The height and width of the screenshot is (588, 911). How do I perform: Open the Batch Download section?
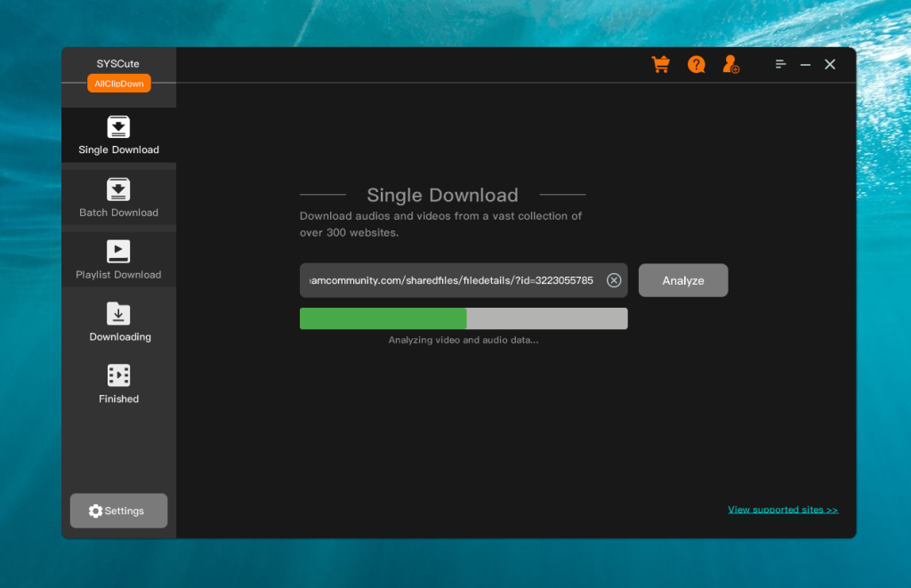click(118, 191)
